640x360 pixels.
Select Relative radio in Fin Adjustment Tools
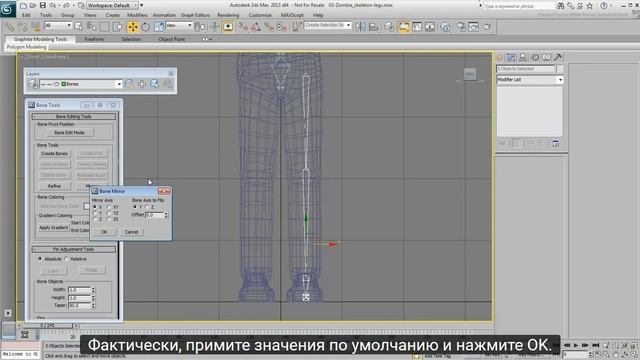[67, 259]
